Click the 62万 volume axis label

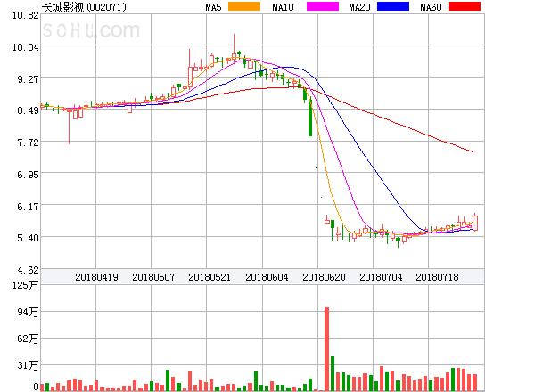click(x=28, y=339)
